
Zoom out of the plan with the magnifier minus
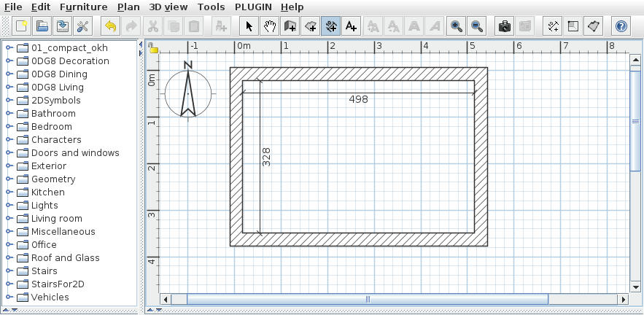point(476,27)
